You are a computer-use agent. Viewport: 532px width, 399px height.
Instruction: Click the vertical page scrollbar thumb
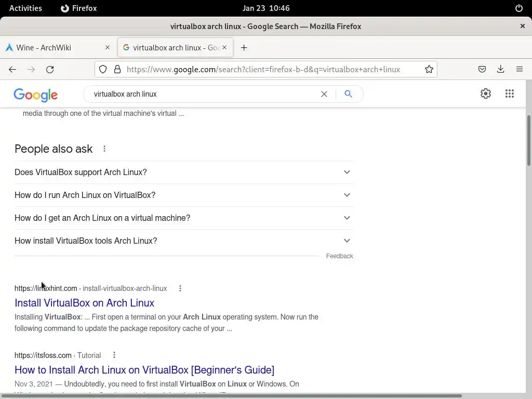(x=528, y=141)
